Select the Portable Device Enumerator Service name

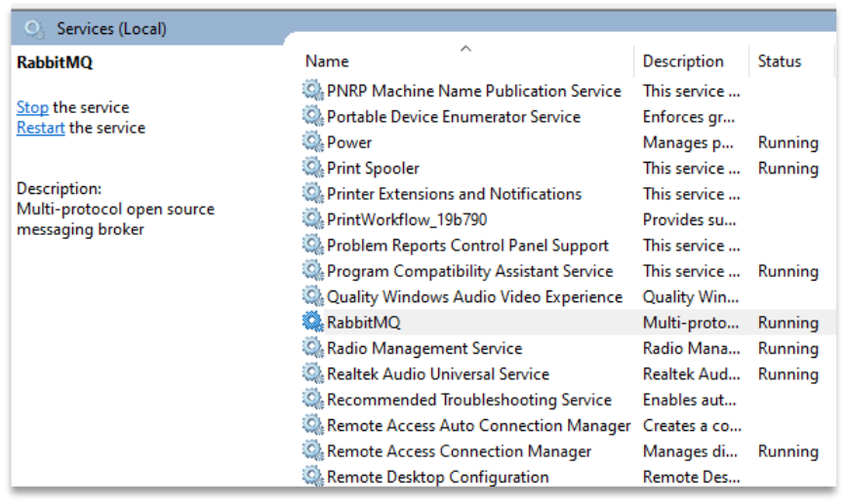coord(453,117)
